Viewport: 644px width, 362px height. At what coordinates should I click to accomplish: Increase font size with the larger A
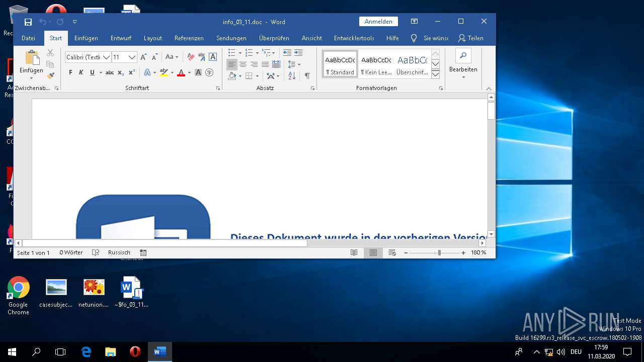[x=144, y=57]
